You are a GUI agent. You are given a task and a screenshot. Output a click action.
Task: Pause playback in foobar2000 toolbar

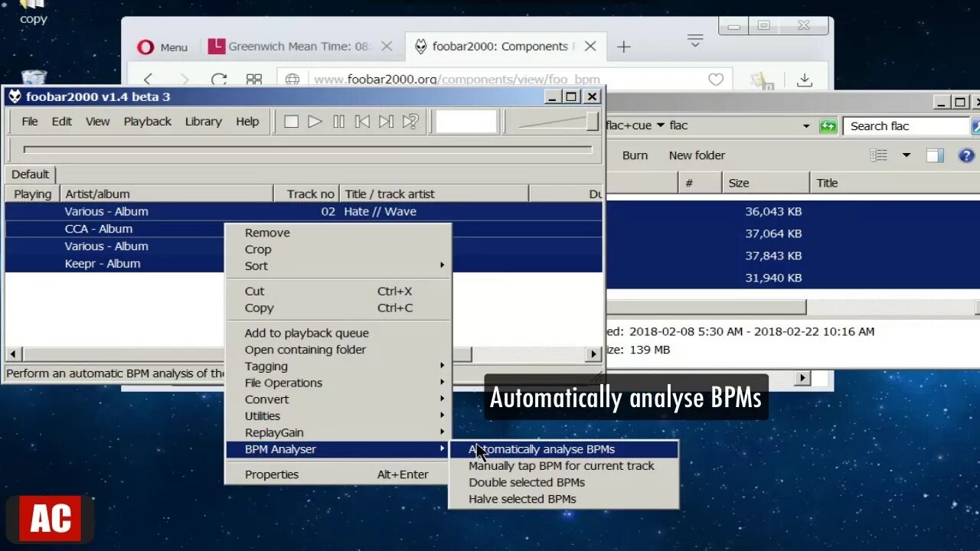click(x=338, y=122)
